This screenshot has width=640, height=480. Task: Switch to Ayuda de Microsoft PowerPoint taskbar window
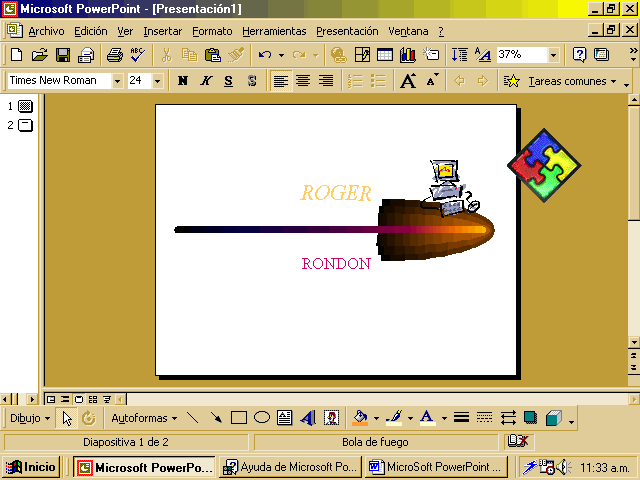[x=291, y=467]
